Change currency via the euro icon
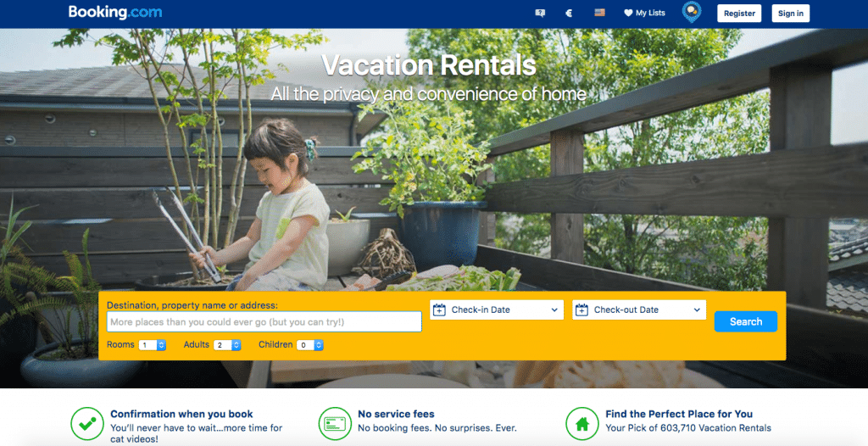This screenshot has height=446, width=868. (569, 13)
